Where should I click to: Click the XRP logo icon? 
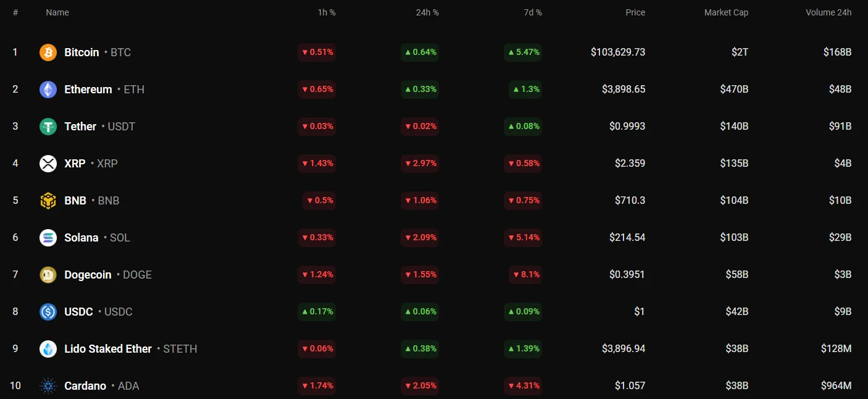coord(48,164)
